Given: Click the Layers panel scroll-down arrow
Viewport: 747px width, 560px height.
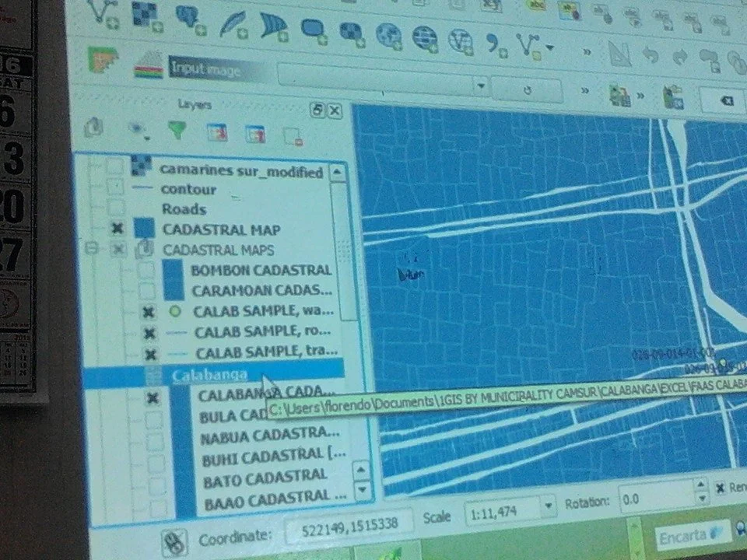Looking at the screenshot, I should [x=362, y=489].
